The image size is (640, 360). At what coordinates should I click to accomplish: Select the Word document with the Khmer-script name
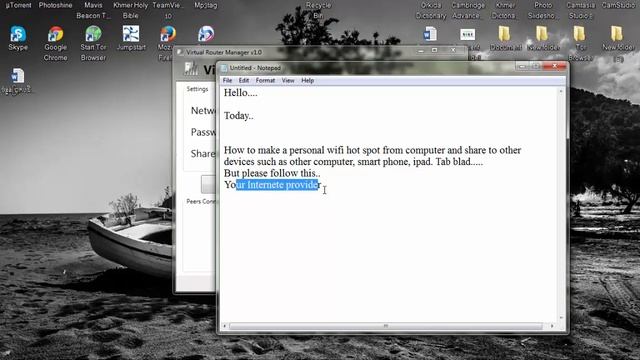click(17, 76)
